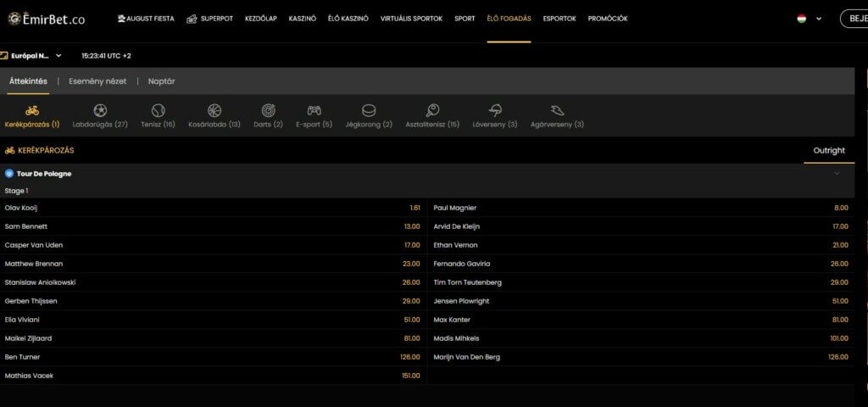Select the E-sport gamepad icon
Viewport: 868px width, 407px height.
(x=314, y=111)
